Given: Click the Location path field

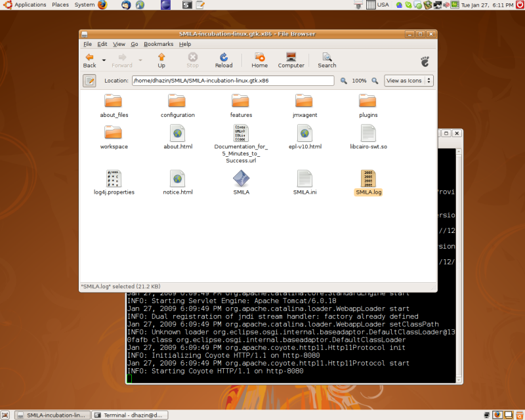Looking at the screenshot, I should [x=233, y=81].
